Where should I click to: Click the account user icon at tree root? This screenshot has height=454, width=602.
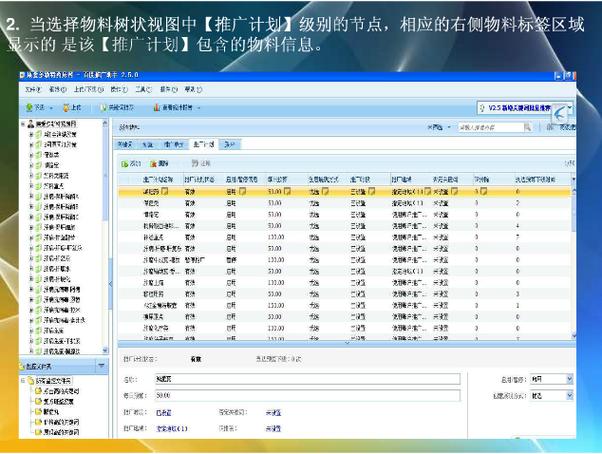(x=31, y=124)
